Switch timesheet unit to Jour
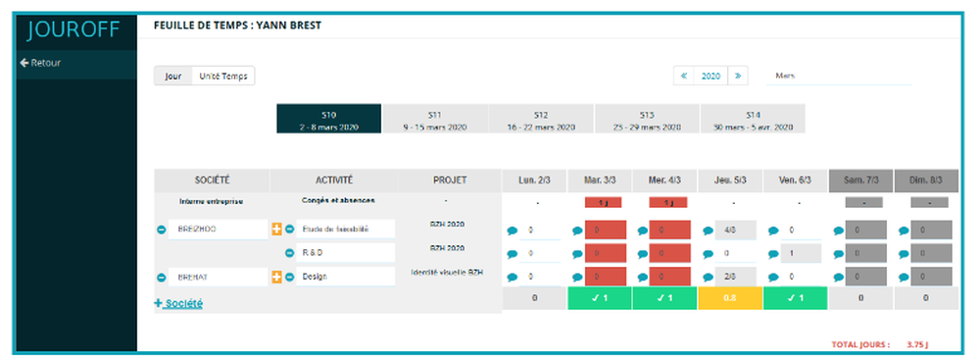 (173, 77)
